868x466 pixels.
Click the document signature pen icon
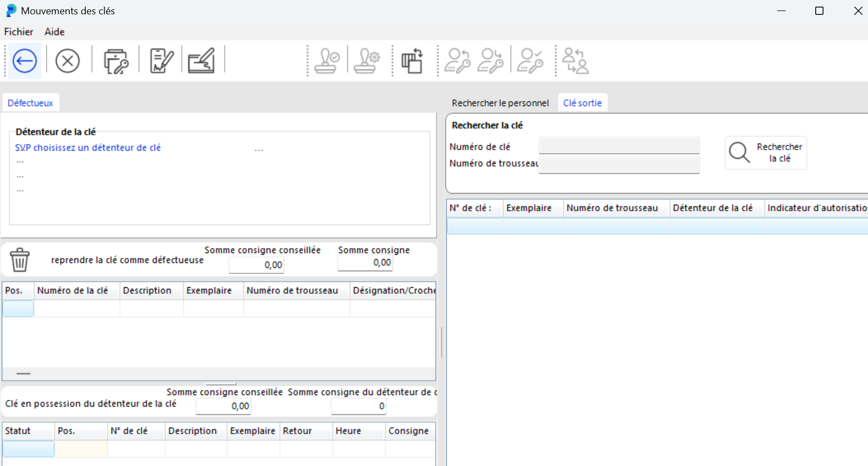coord(162,61)
